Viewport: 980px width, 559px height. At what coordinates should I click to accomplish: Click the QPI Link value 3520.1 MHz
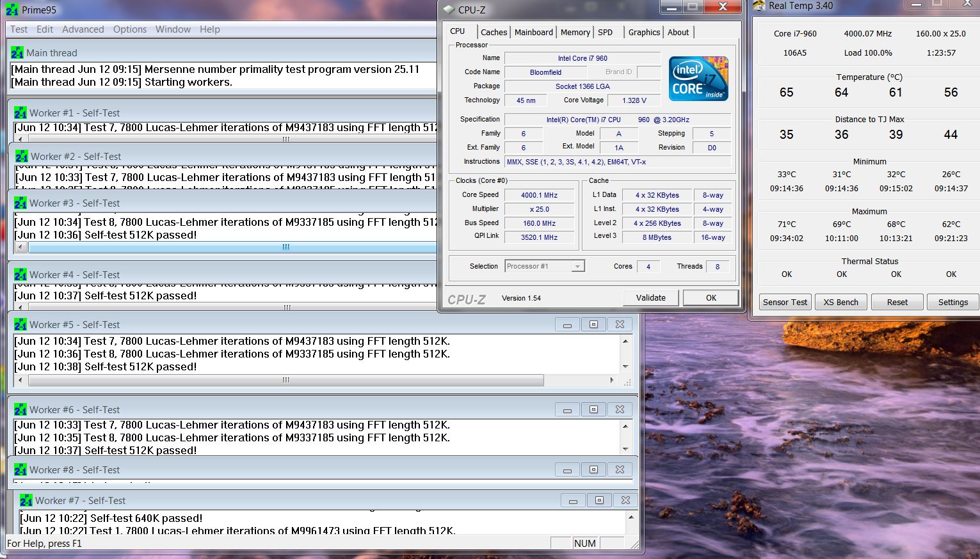click(539, 237)
